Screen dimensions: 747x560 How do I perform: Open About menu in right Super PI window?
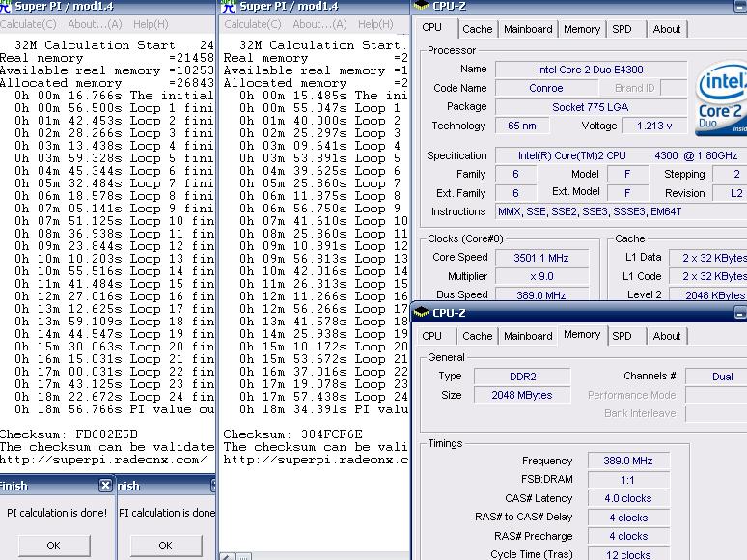pyautogui.click(x=319, y=24)
